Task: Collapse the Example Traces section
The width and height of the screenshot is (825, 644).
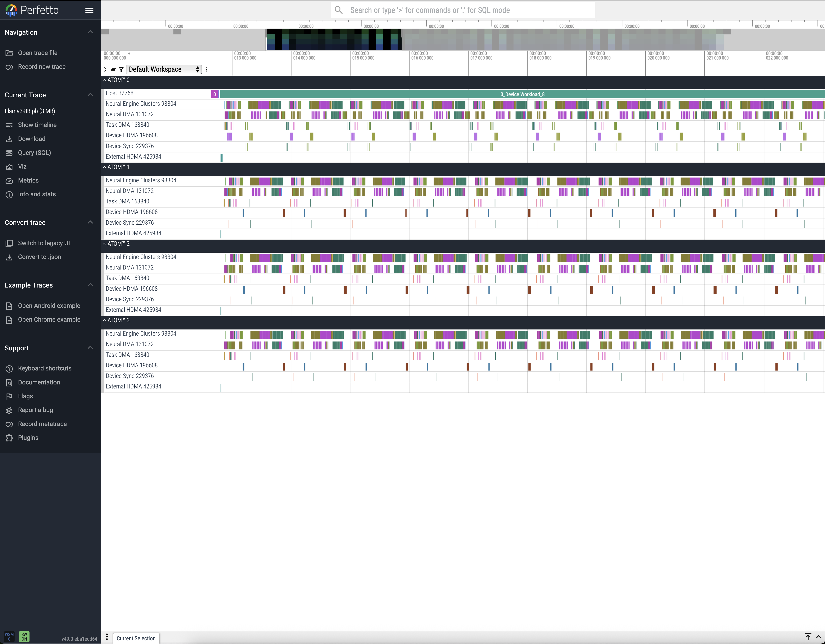Action: point(90,285)
